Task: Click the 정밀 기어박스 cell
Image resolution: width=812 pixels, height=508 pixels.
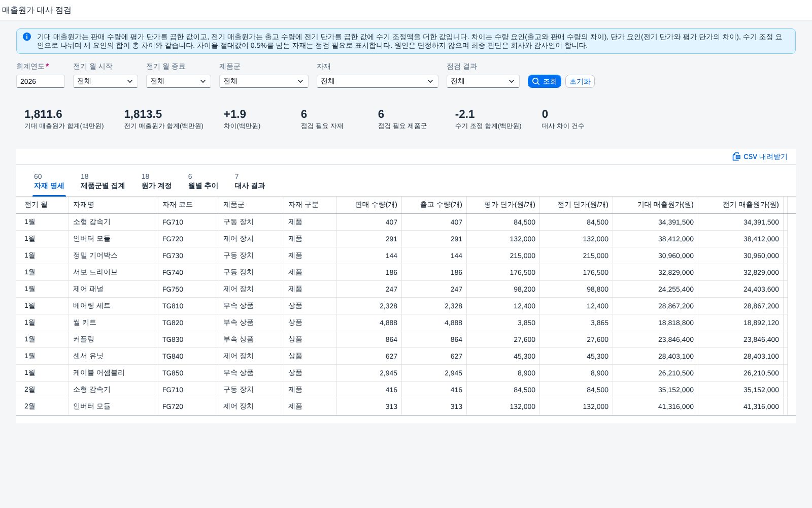Action: point(114,256)
